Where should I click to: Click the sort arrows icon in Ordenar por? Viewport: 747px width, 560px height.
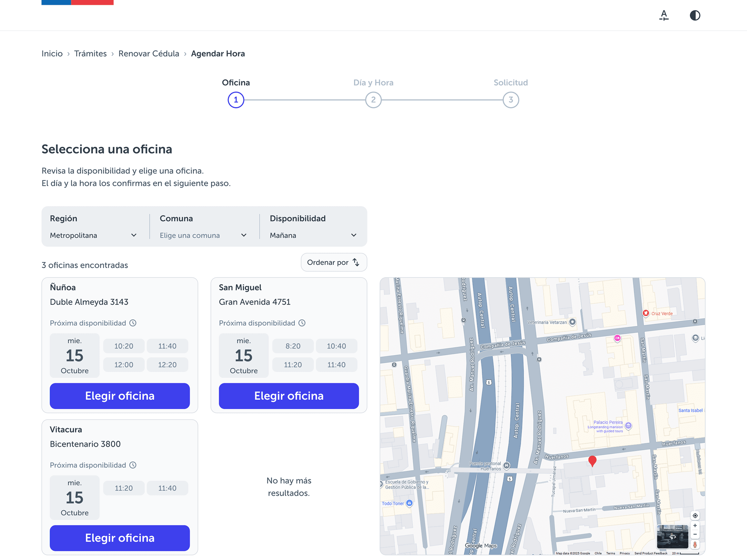356,262
